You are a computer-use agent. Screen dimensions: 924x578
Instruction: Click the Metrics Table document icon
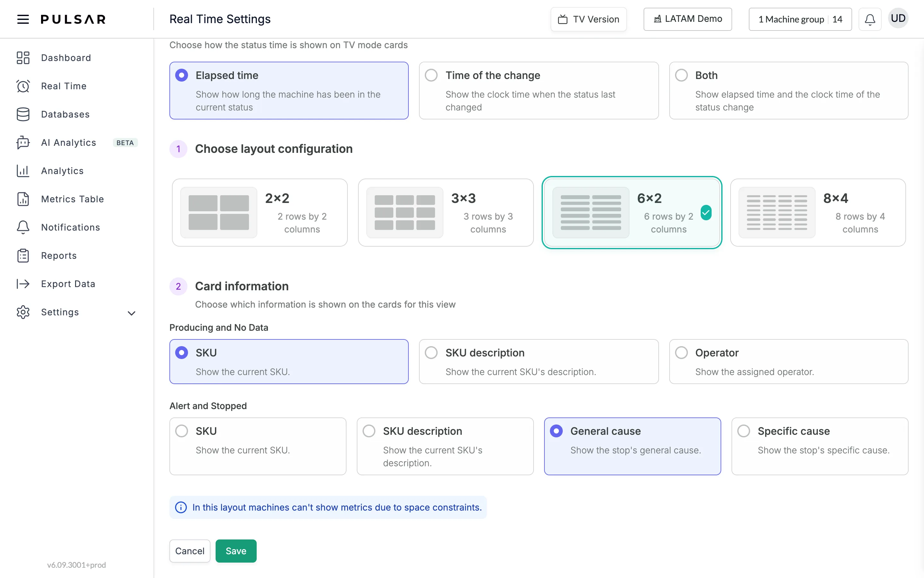coord(23,199)
